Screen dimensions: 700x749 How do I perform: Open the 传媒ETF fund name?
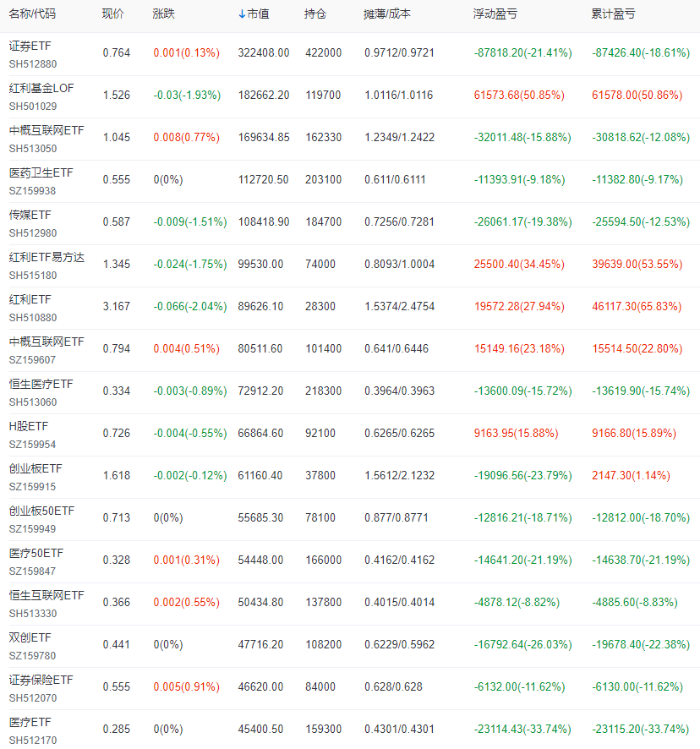30,215
